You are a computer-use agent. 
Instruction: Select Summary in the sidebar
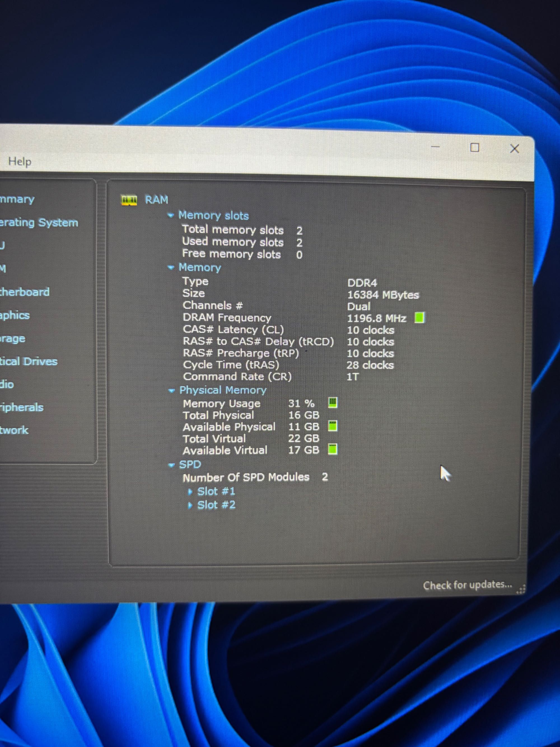[17, 199]
